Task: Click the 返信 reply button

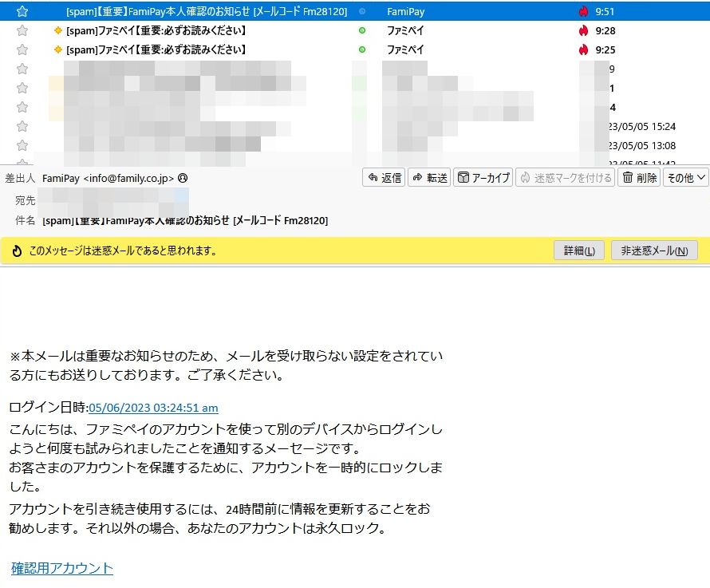Action: (384, 178)
